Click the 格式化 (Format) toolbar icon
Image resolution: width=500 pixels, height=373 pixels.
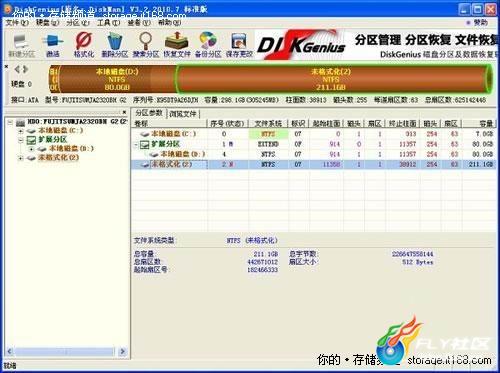point(83,44)
